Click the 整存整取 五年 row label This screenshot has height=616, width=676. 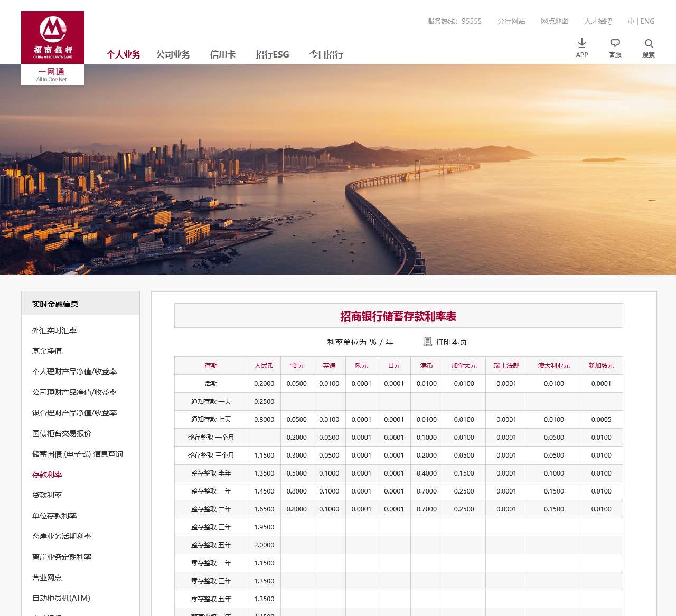(211, 545)
